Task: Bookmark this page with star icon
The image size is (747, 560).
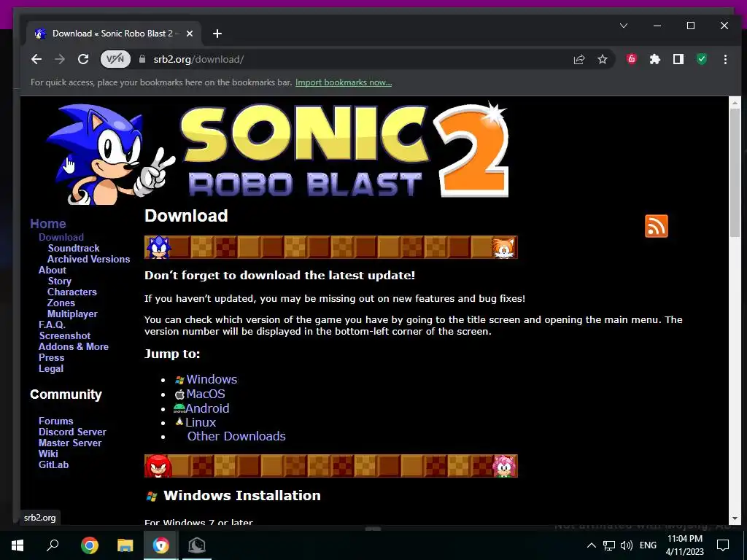Action: tap(603, 59)
